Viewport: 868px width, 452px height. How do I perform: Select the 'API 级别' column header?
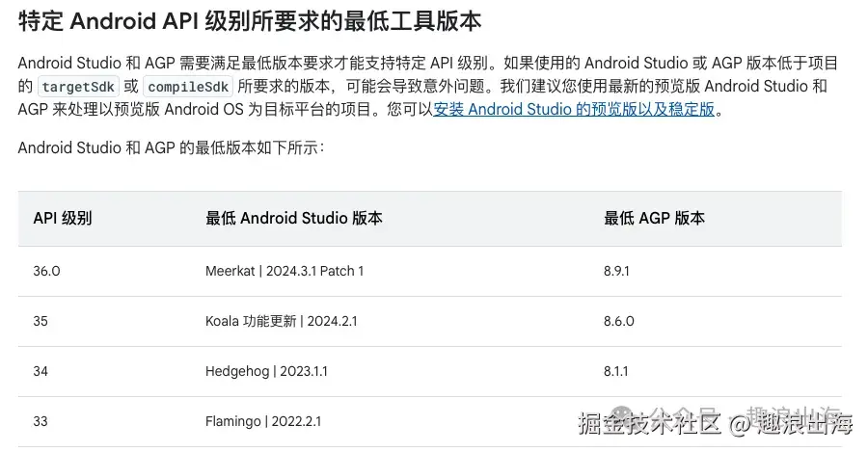pos(63,218)
